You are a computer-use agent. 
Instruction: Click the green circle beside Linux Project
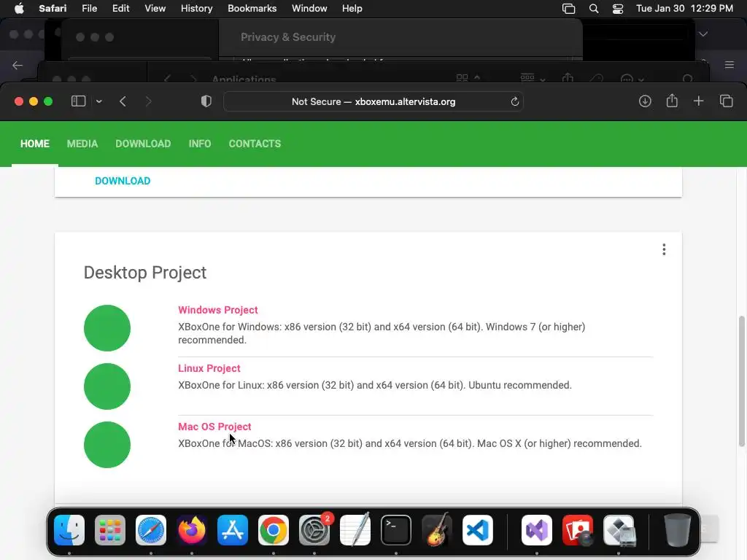click(x=107, y=386)
